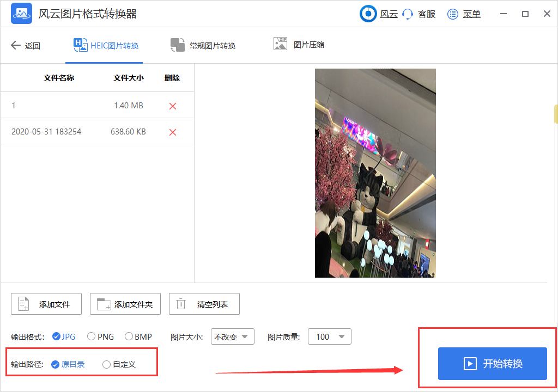Screen dimensions: 558x392
Task: Click the 文件大小 column header
Action: [129, 78]
